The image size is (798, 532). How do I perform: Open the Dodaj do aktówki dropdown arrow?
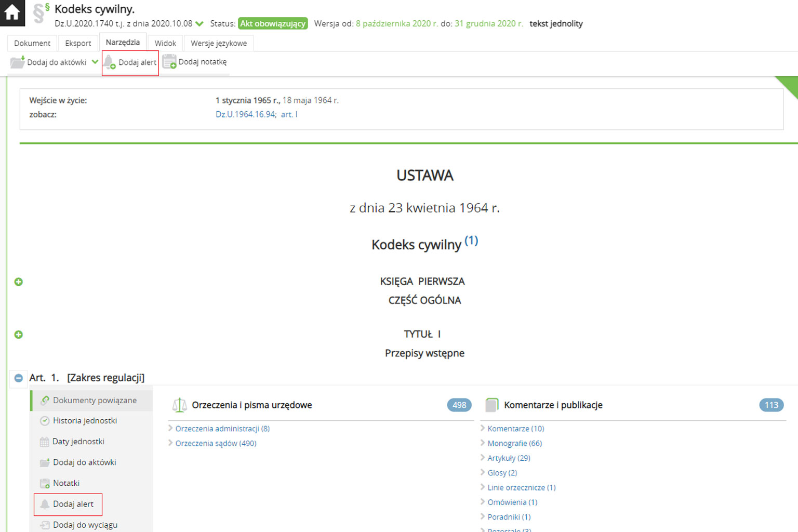tap(95, 62)
